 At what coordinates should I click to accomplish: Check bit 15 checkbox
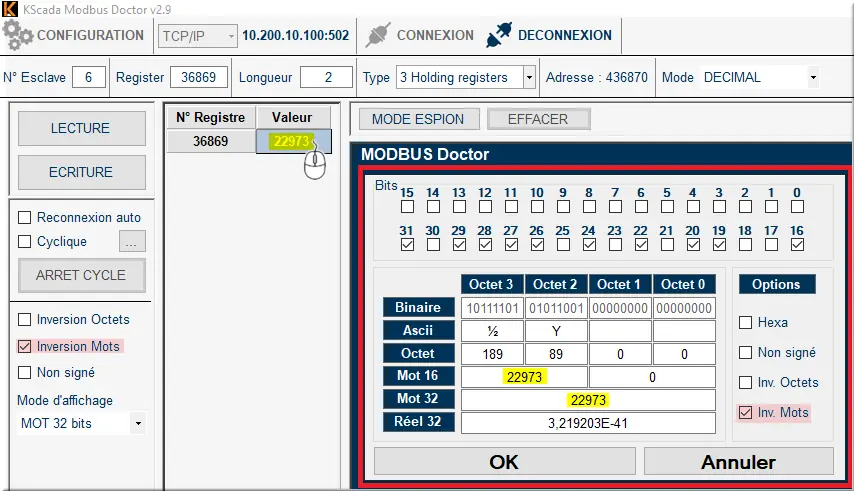(x=407, y=207)
